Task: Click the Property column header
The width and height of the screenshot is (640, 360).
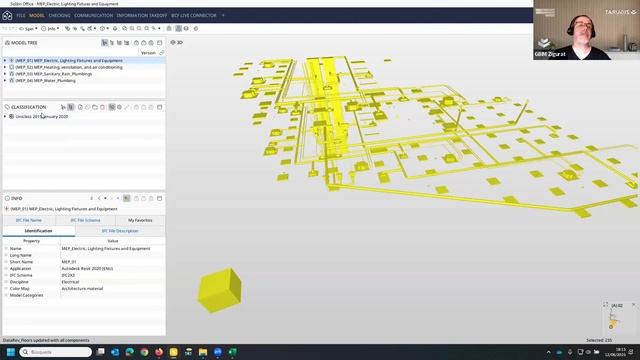Action: pyautogui.click(x=31, y=241)
